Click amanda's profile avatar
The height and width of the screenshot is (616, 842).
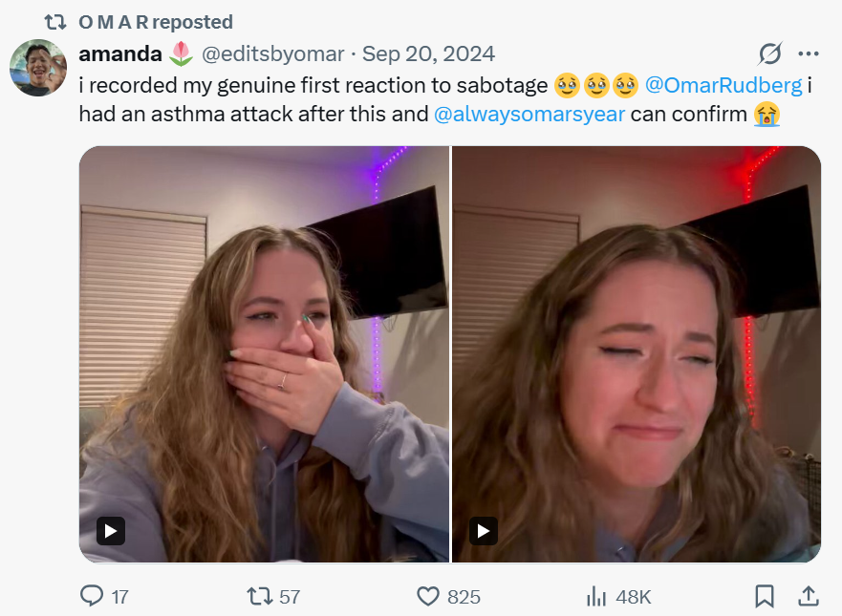[37, 68]
